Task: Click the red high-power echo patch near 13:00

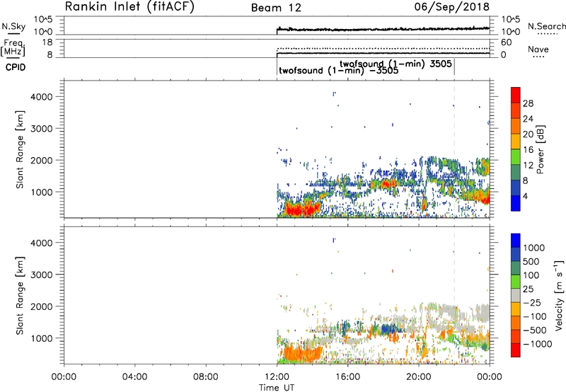Action: [x=303, y=209]
